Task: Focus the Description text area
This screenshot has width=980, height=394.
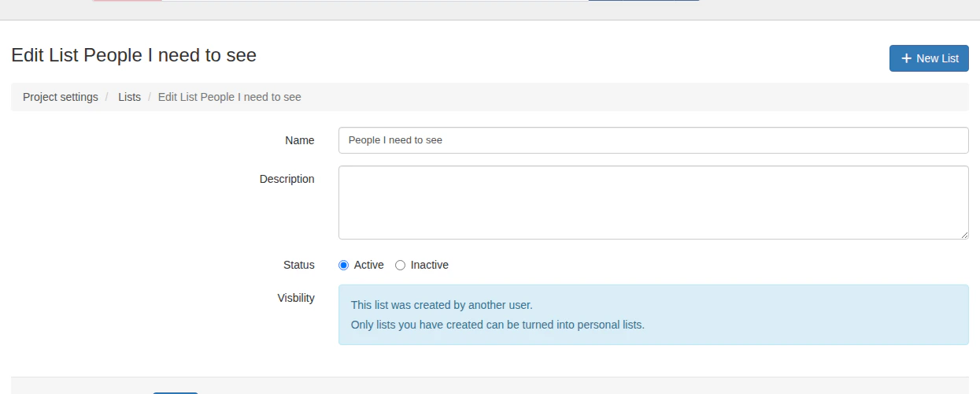Action: pos(653,203)
